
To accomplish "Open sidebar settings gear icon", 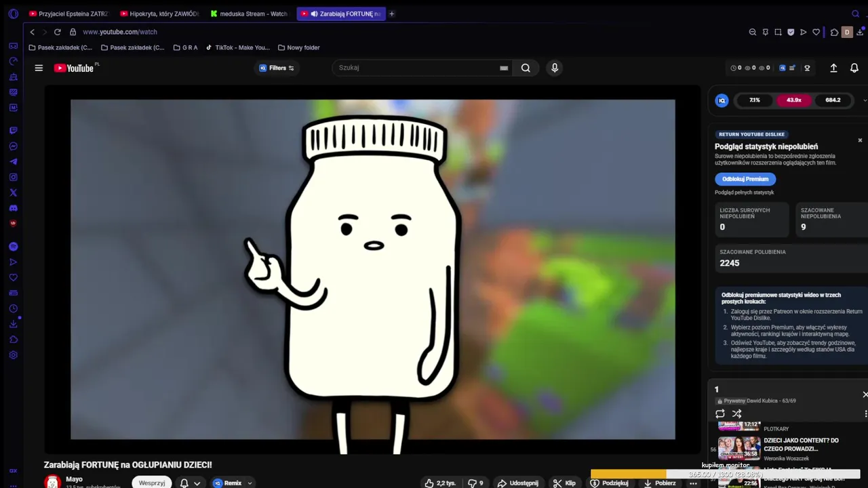I will point(13,355).
